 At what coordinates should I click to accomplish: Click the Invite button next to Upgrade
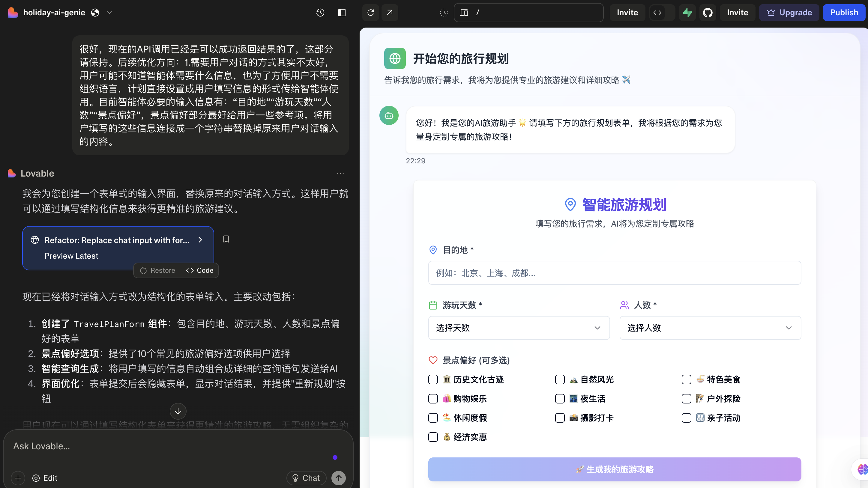(x=737, y=13)
